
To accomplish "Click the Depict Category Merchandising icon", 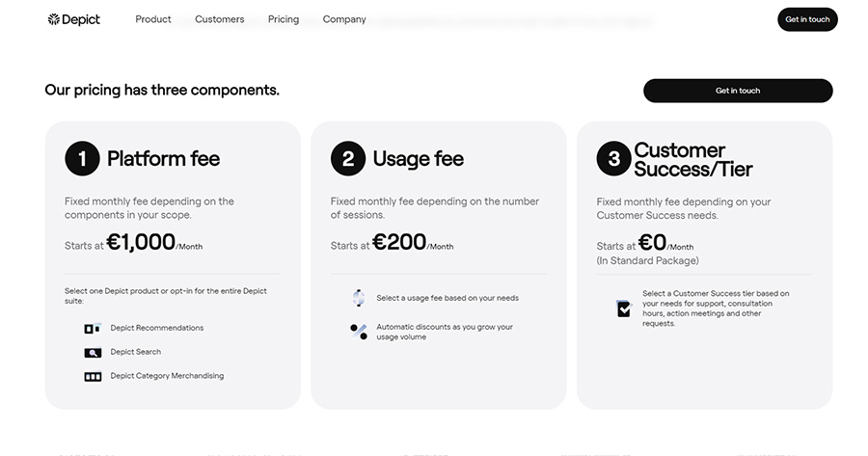I will [x=93, y=376].
